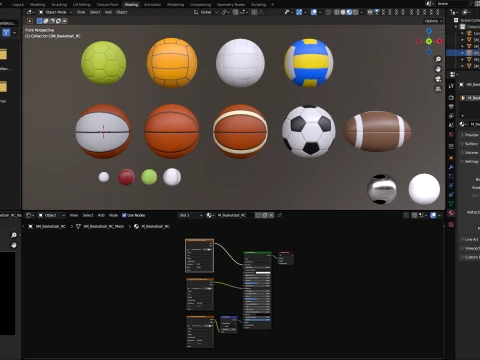Select the Principled BSDF node
This screenshot has width=480, height=360.
(x=257, y=290)
